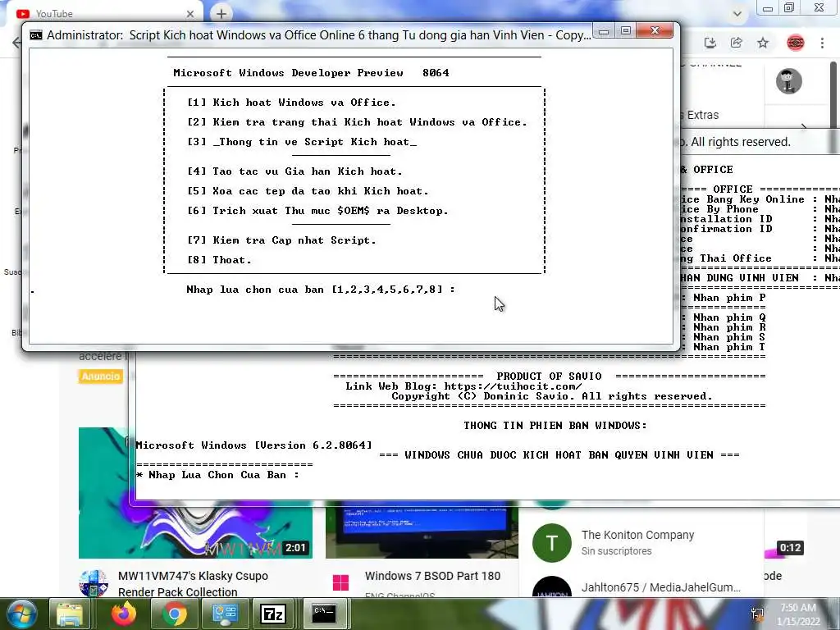Click the 'Extras' label on YouTube page
The height and width of the screenshot is (630, 840).
coord(702,115)
